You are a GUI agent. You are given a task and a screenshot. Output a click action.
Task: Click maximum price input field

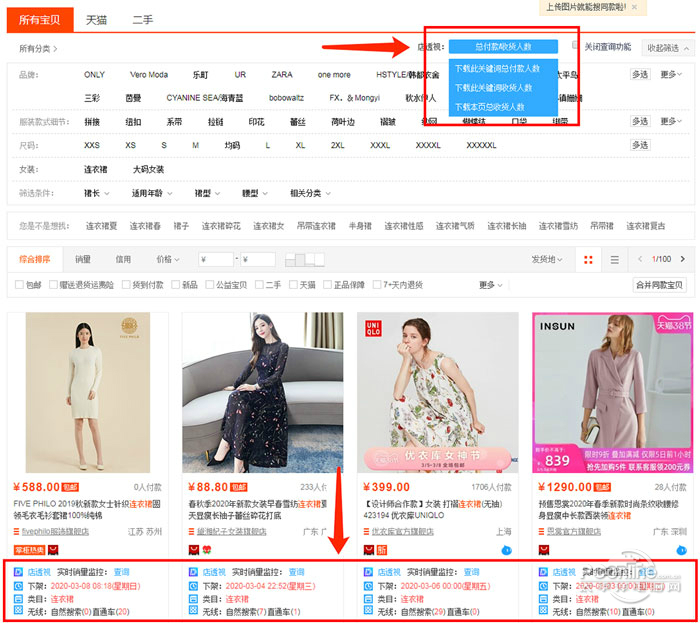[258, 259]
